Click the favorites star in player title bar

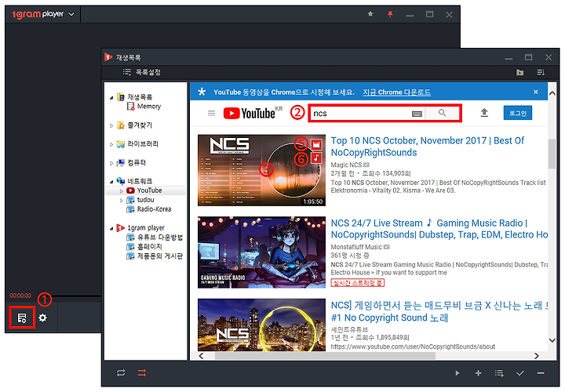pos(370,14)
